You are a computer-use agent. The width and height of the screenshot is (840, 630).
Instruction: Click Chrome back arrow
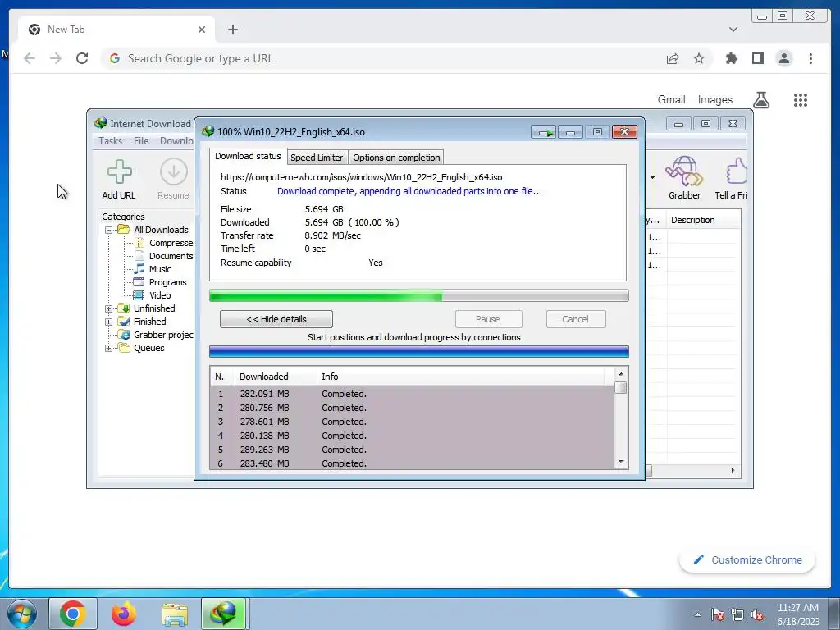(30, 58)
